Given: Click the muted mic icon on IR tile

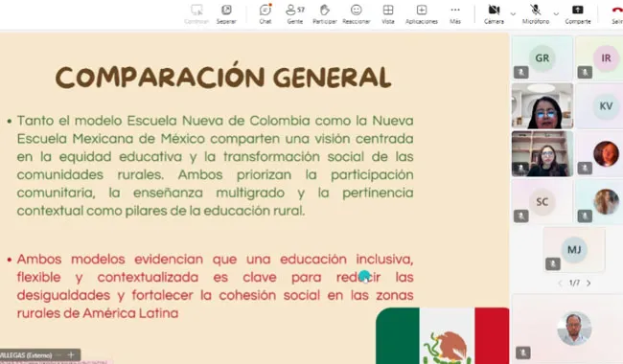Looking at the screenshot, I should click(x=585, y=72).
